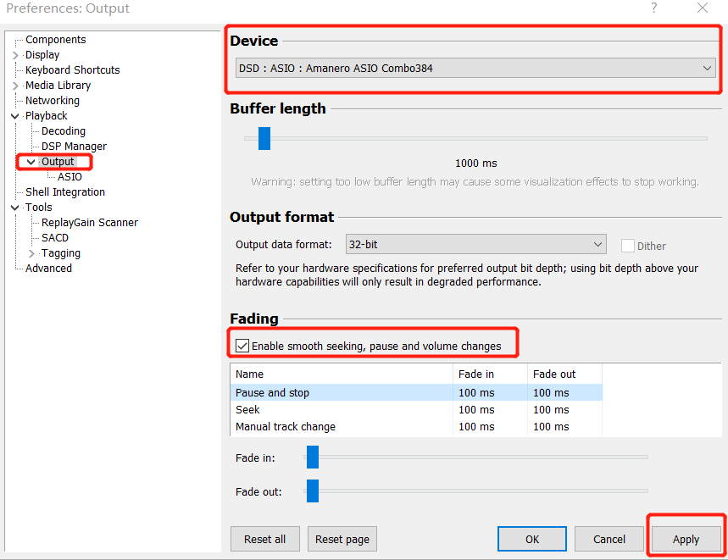This screenshot has height=560, width=728.
Task: Open Output data format dropdown
Action: [475, 244]
